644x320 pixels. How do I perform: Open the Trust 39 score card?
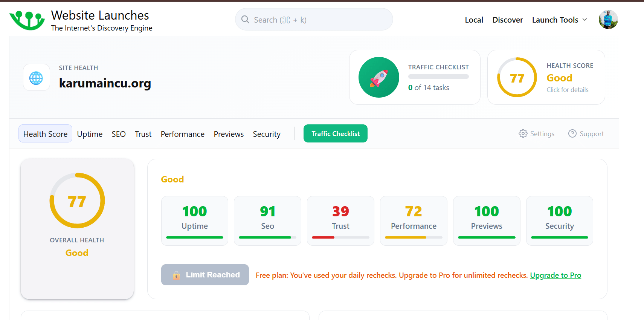(x=340, y=221)
